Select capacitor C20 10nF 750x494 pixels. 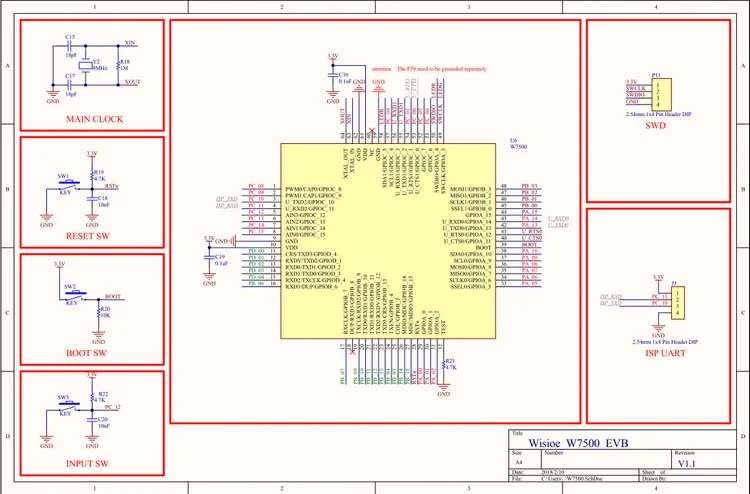click(92, 422)
